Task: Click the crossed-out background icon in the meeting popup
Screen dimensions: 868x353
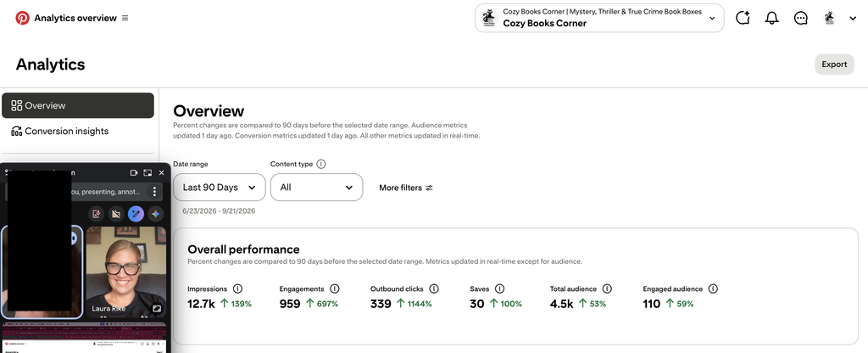Action: click(x=115, y=214)
